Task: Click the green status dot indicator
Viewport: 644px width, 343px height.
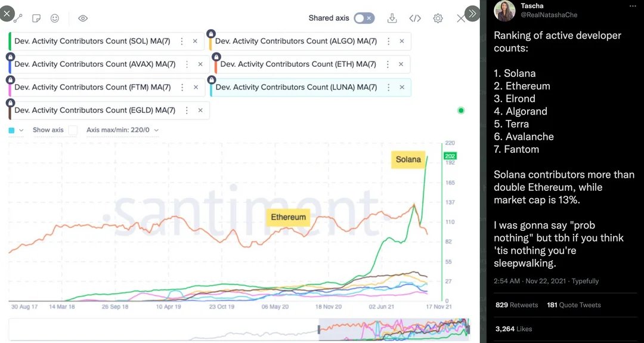Action: pos(461,110)
